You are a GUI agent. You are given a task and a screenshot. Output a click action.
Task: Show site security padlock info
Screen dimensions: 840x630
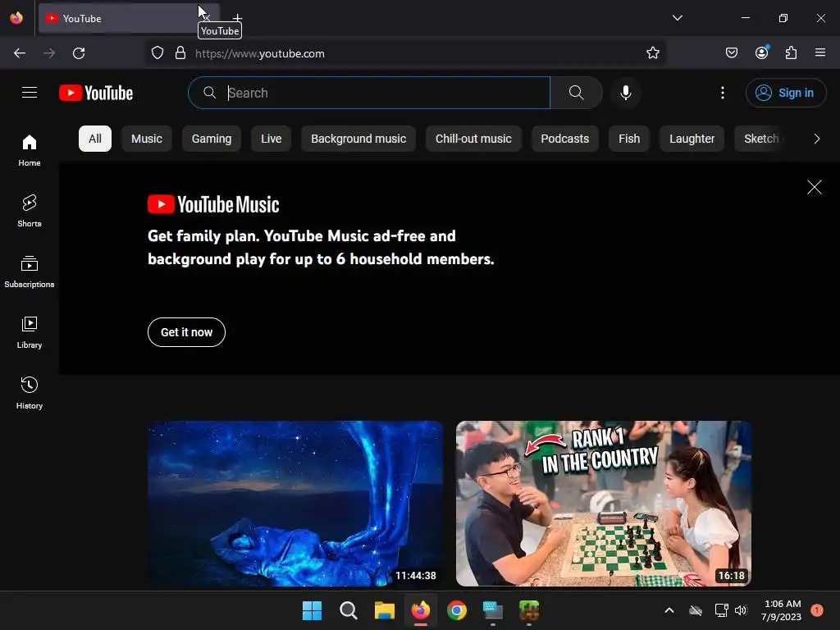click(180, 53)
